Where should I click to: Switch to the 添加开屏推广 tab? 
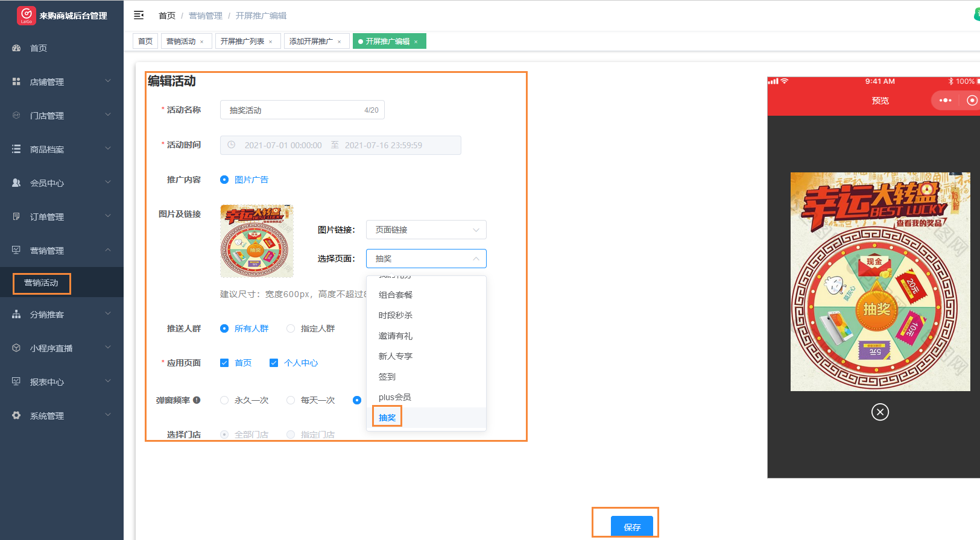click(311, 42)
